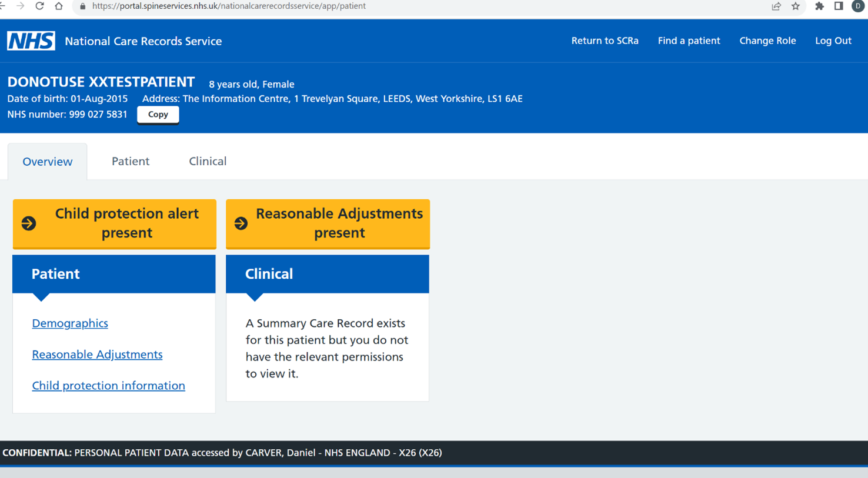The width and height of the screenshot is (868, 478).
Task: Click Log Out
Action: 833,41
